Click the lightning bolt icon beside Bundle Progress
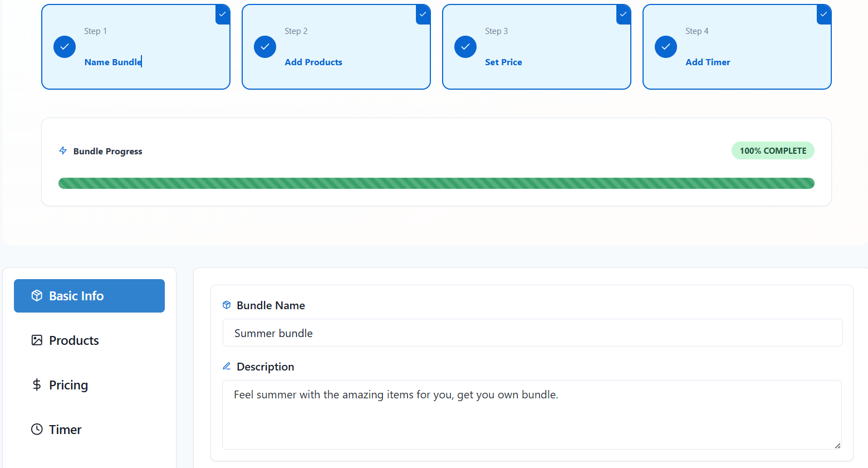868x468 pixels. click(x=63, y=151)
